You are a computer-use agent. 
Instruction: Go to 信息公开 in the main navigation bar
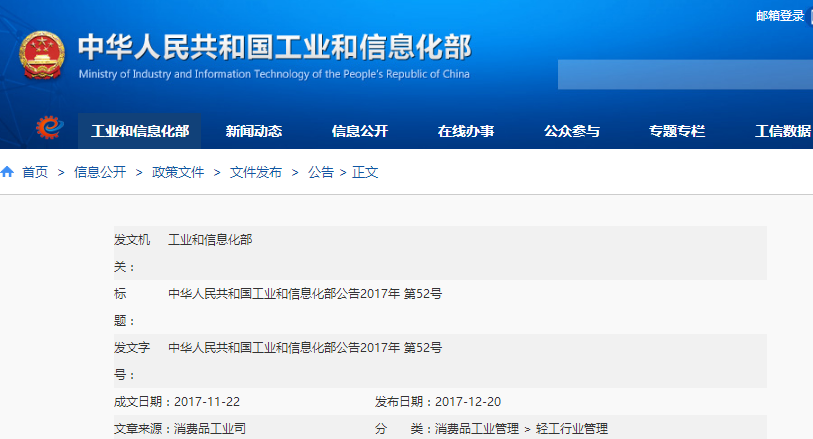[x=360, y=131]
